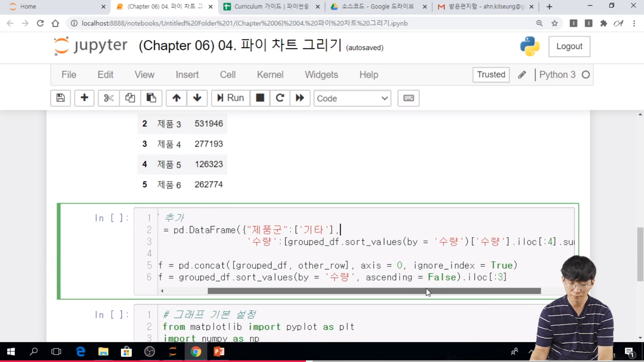Click the cell's horizontal scrollbar

click(374, 291)
